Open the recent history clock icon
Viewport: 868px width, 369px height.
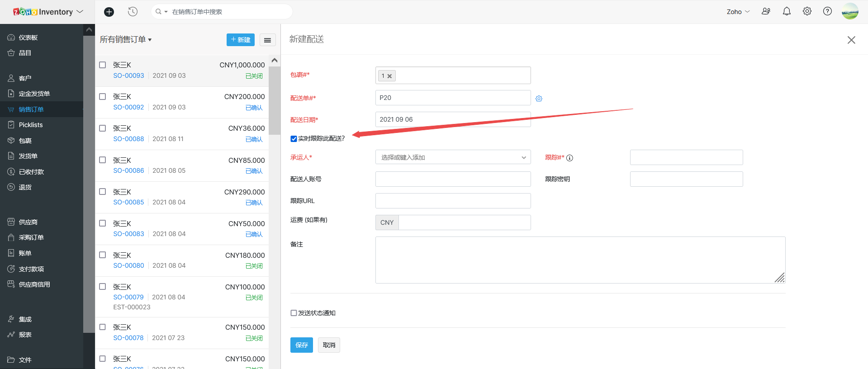pos(133,12)
